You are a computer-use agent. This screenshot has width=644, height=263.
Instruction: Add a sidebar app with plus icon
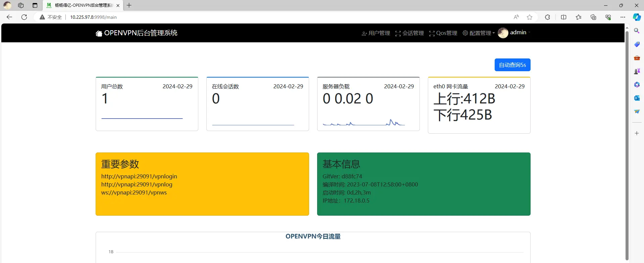point(637,133)
